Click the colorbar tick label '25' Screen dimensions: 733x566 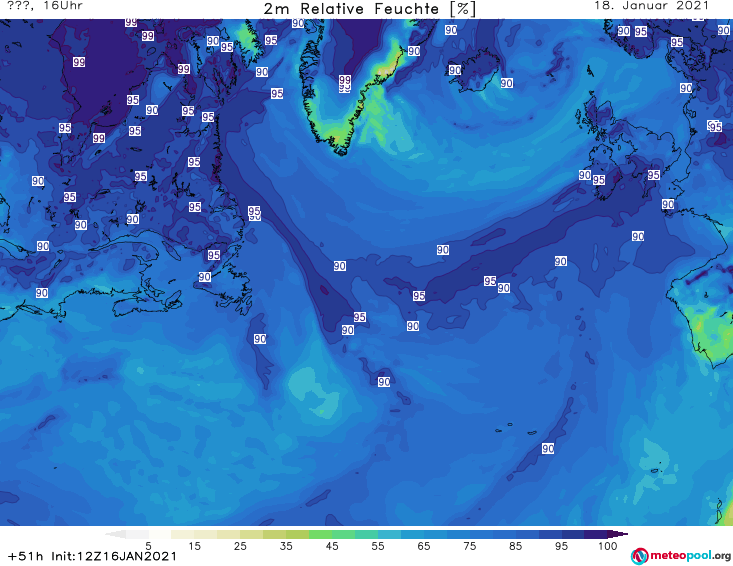(240, 546)
